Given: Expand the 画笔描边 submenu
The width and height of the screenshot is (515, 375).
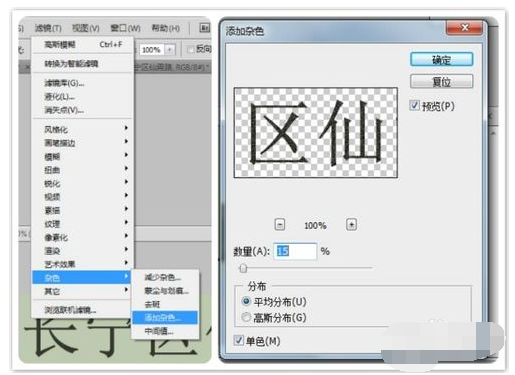Looking at the screenshot, I should [83, 143].
